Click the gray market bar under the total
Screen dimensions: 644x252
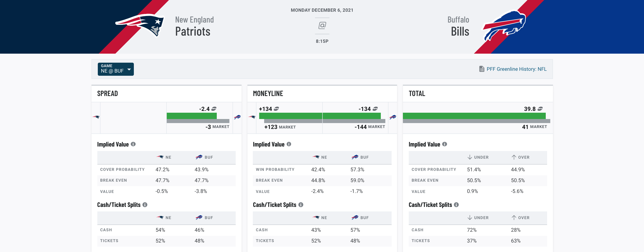coord(477,121)
